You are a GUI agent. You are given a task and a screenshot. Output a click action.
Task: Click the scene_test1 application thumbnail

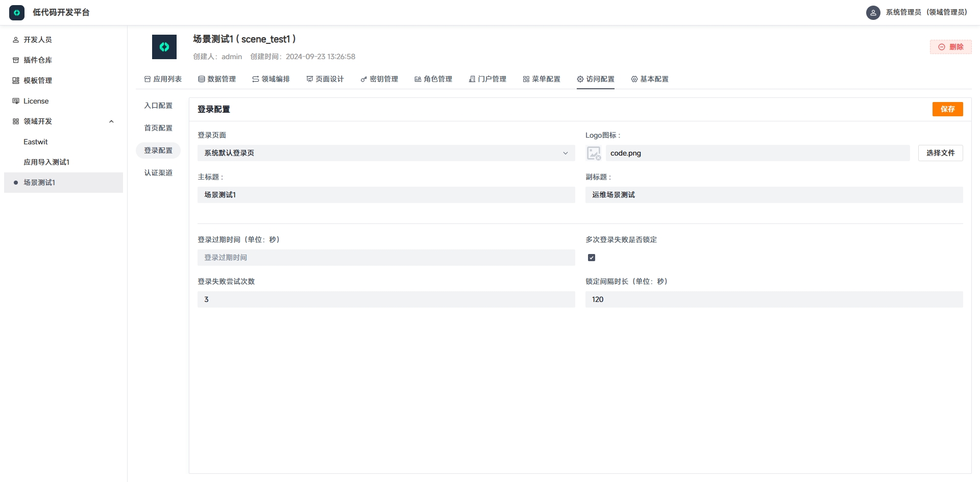pyautogui.click(x=164, y=47)
